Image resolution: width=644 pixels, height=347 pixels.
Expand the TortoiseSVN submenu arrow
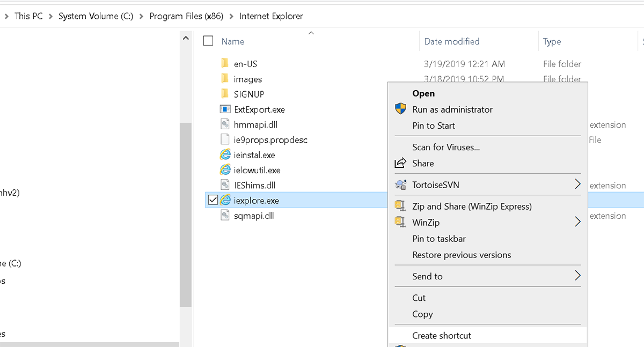click(x=577, y=184)
